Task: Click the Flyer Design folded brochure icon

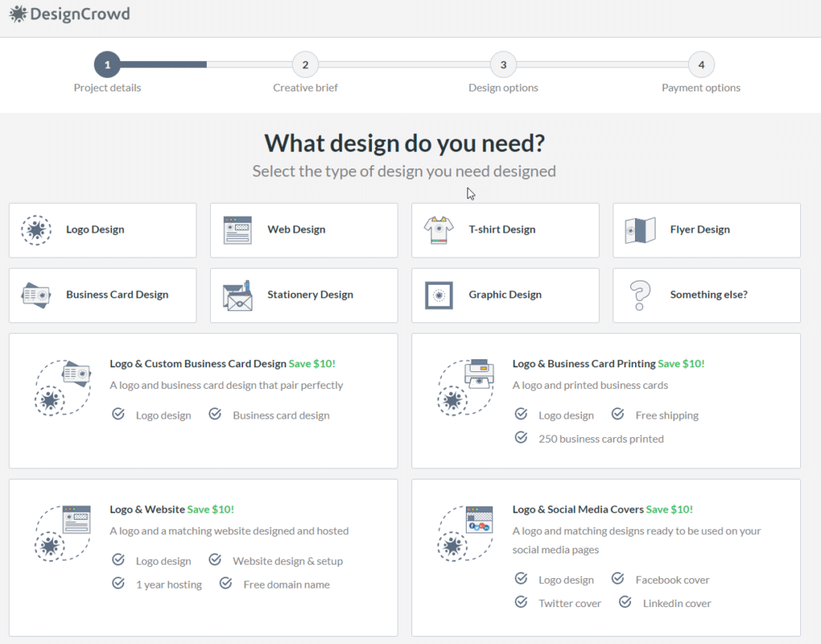Action: (x=640, y=230)
